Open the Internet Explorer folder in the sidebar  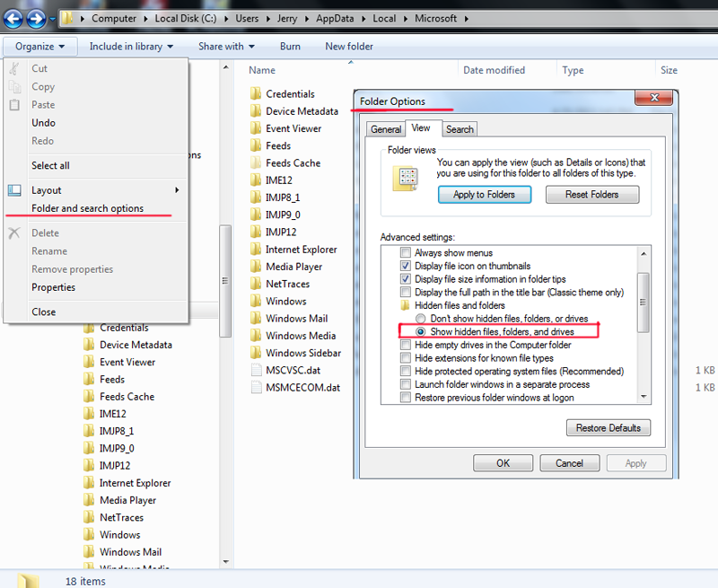tap(135, 482)
